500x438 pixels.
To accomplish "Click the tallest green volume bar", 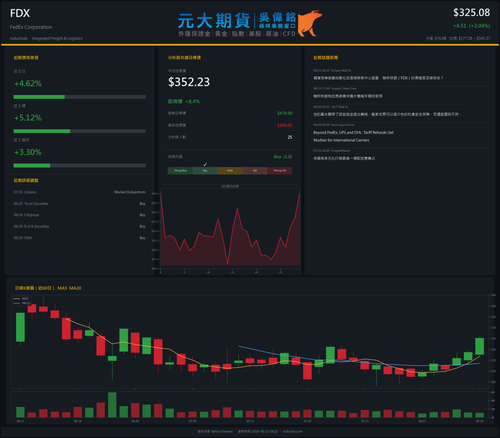I will point(112,405).
